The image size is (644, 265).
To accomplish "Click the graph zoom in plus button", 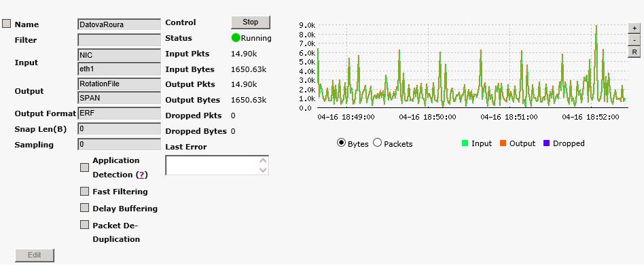I will tap(634, 29).
